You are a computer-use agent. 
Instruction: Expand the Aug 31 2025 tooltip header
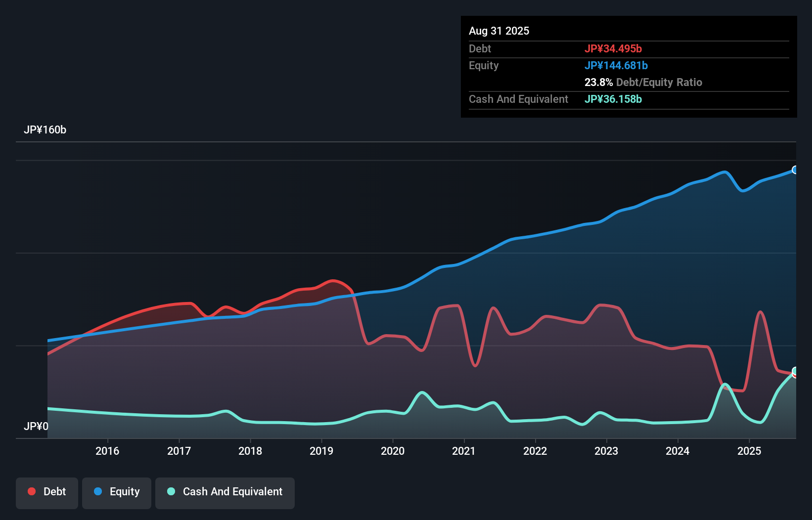(x=499, y=31)
